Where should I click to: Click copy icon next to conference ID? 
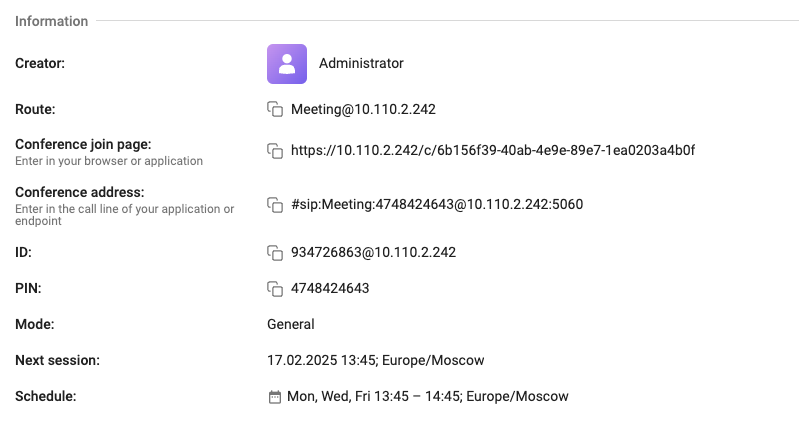pyautogui.click(x=275, y=253)
